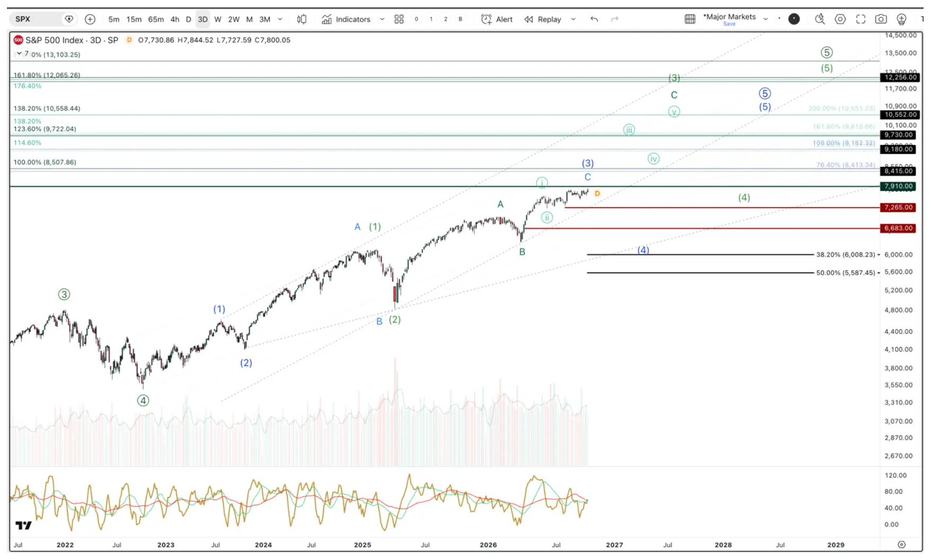931x560 pixels.
Task: Switch to the 3M timeframe
Action: (x=265, y=19)
